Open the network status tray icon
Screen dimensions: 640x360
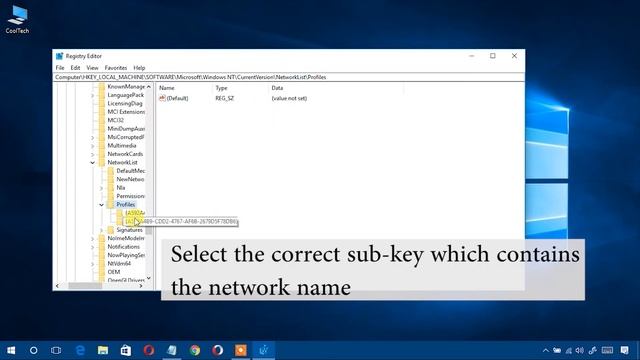pyautogui.click(x=569, y=350)
